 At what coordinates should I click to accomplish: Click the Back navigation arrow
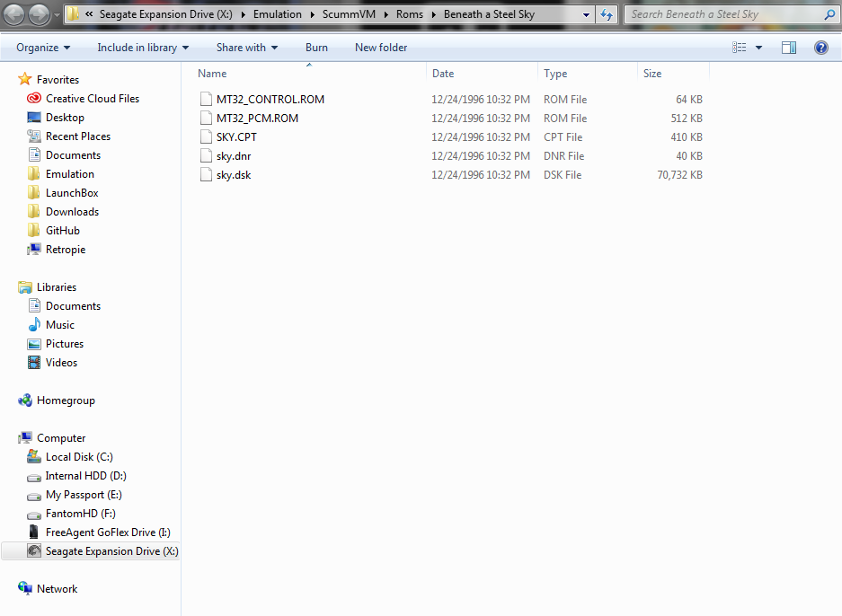click(14, 14)
